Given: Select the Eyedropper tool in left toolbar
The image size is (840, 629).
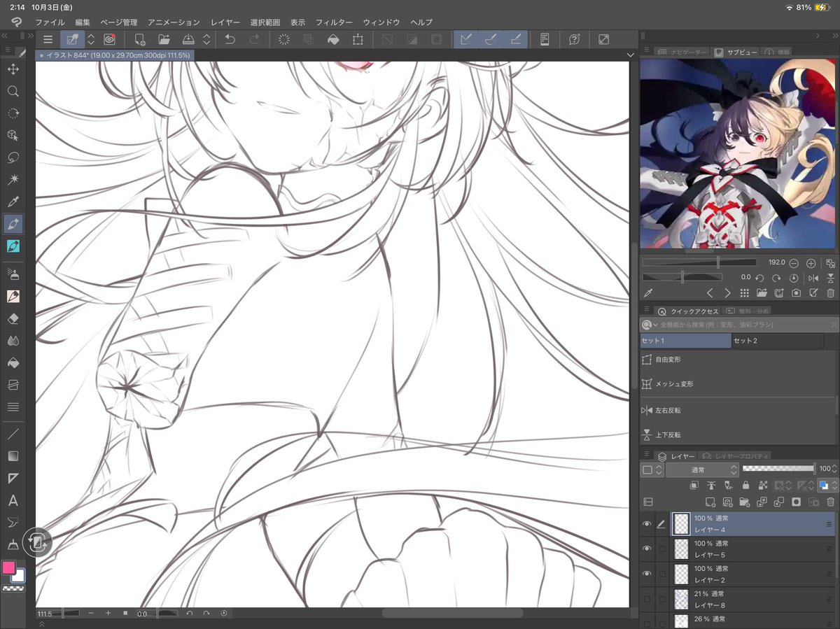Looking at the screenshot, I should point(13,202).
